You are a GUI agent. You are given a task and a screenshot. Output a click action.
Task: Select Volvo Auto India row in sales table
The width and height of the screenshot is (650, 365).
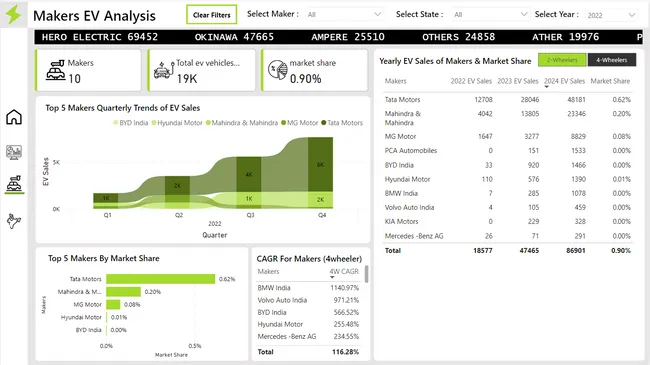pyautogui.click(x=507, y=207)
